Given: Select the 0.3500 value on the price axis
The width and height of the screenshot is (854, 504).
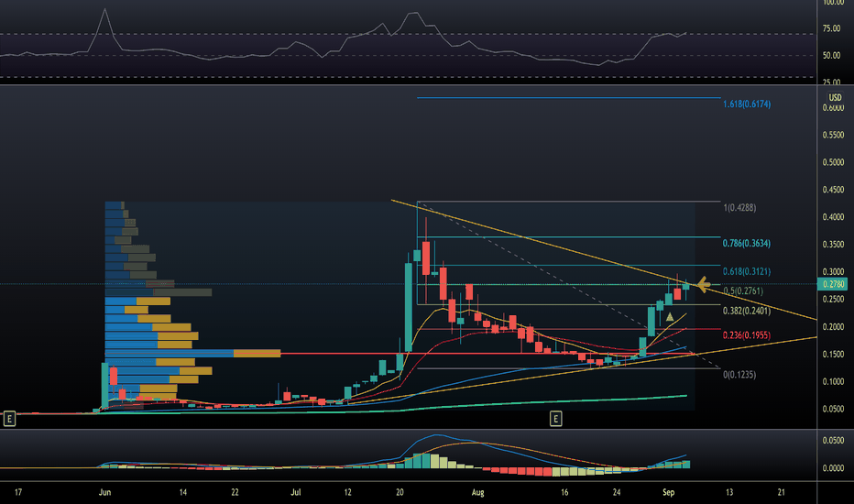Looking at the screenshot, I should coord(833,244).
